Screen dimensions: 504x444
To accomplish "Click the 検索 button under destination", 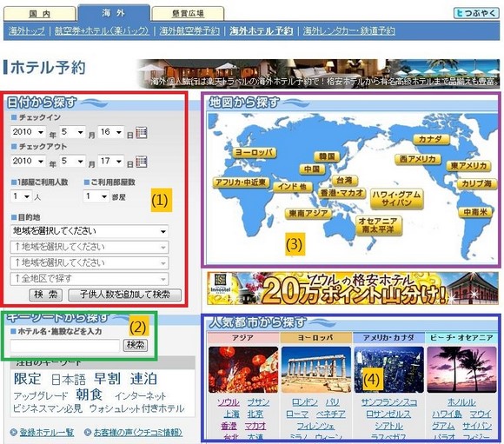I will click(46, 295).
